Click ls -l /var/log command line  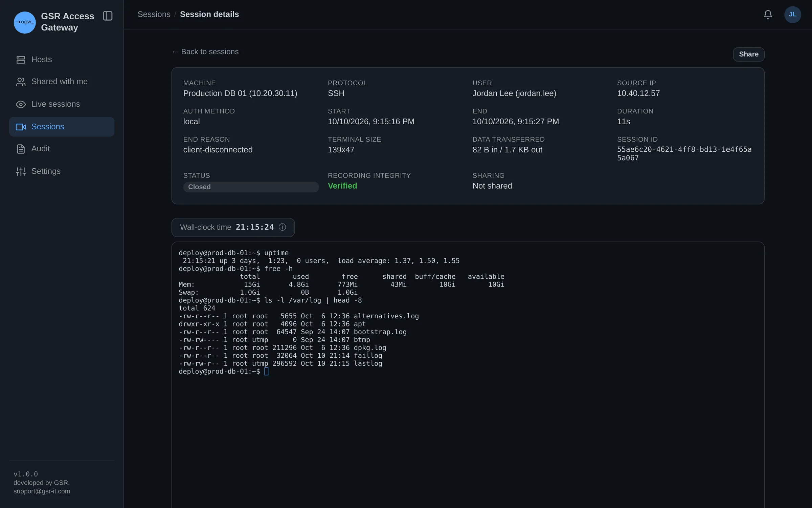270,300
